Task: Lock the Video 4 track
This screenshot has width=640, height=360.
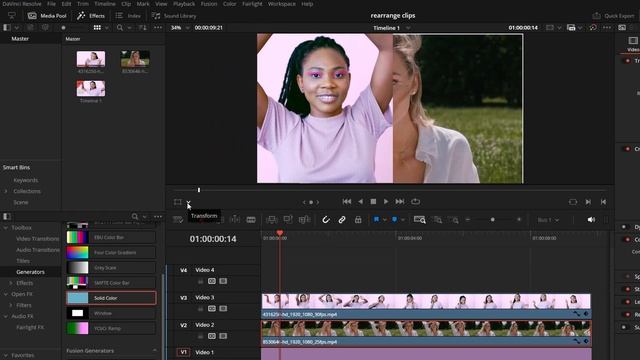Action: click(200, 281)
